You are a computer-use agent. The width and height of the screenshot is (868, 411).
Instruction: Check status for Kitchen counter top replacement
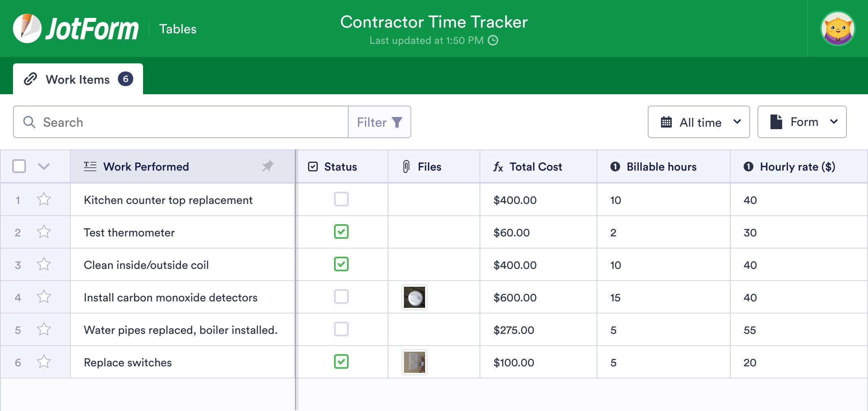341,199
